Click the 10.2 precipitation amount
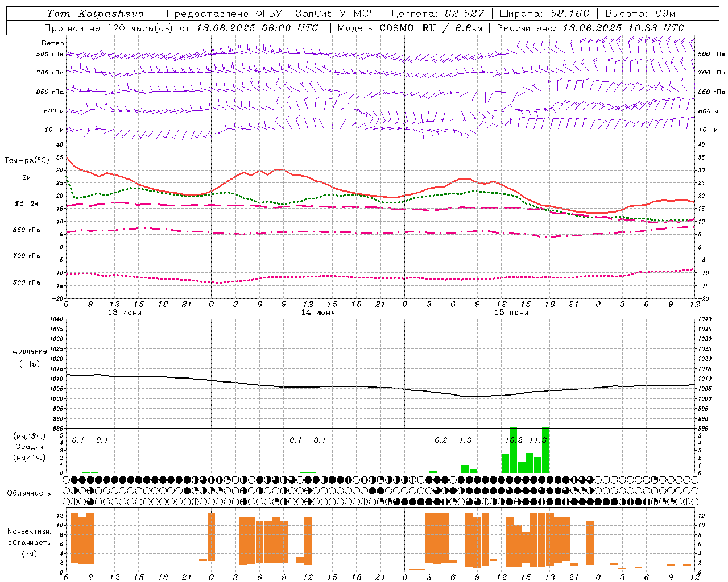 point(514,440)
